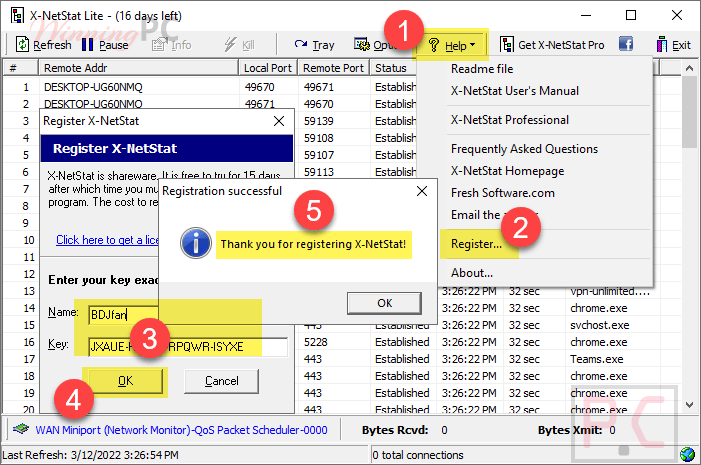Click the network adapter icon in status bar
The width and height of the screenshot is (701, 465).
point(21,430)
